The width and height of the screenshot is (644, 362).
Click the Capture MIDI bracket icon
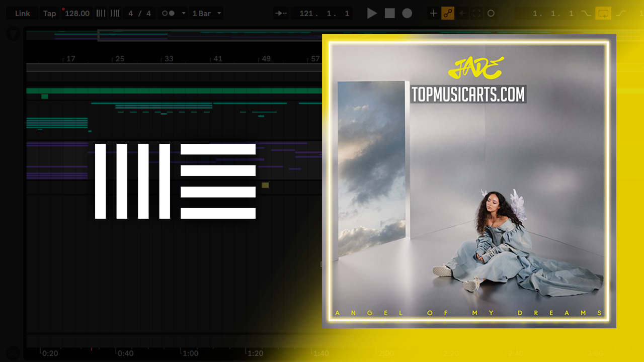click(476, 14)
